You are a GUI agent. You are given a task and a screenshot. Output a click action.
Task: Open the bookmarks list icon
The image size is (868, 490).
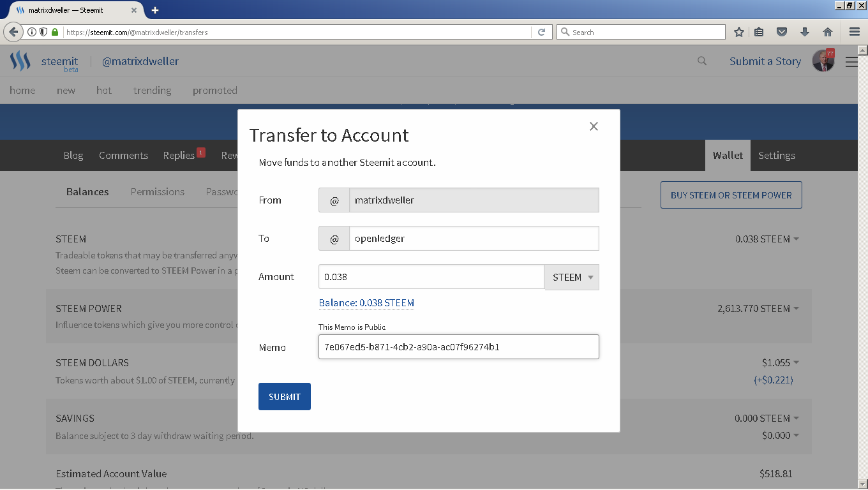coord(759,32)
